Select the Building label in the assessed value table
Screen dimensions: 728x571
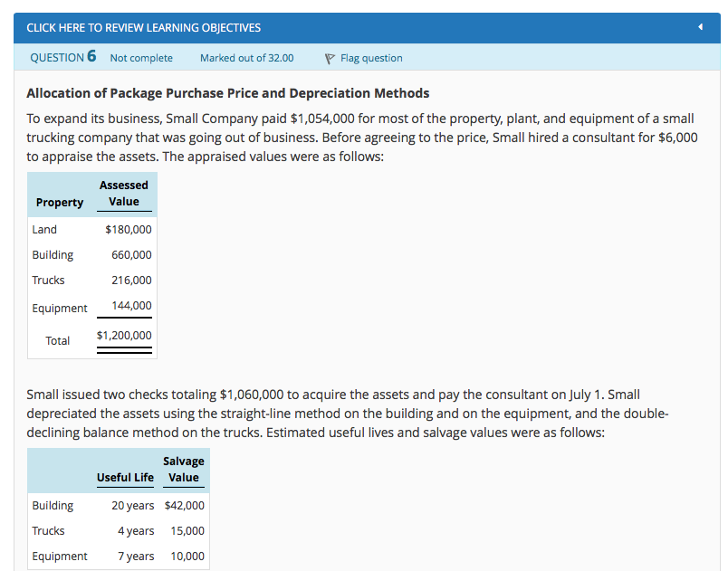click(53, 255)
